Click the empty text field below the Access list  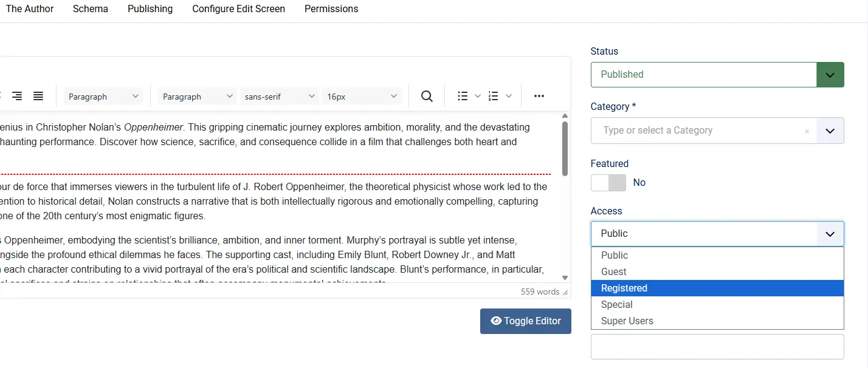tap(717, 346)
